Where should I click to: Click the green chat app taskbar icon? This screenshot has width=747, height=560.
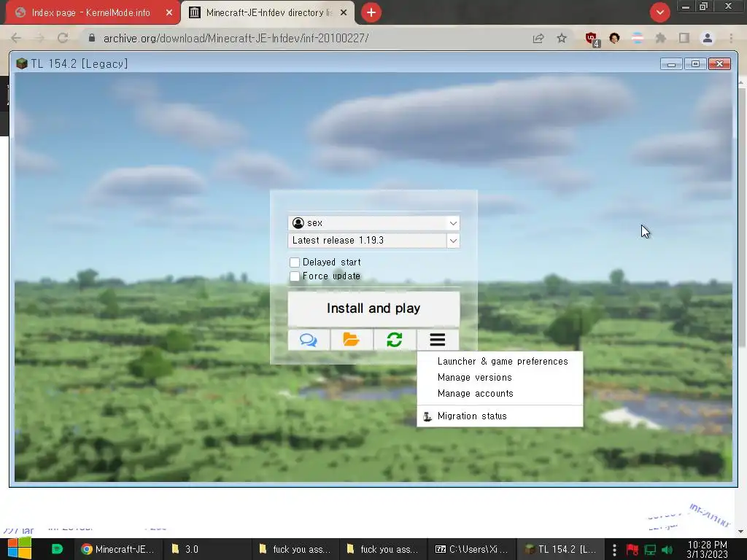click(x=57, y=549)
